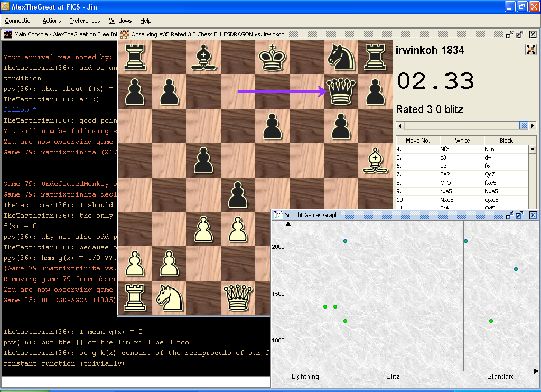Click the White column header in move list
The image size is (541, 392).
[462, 141]
